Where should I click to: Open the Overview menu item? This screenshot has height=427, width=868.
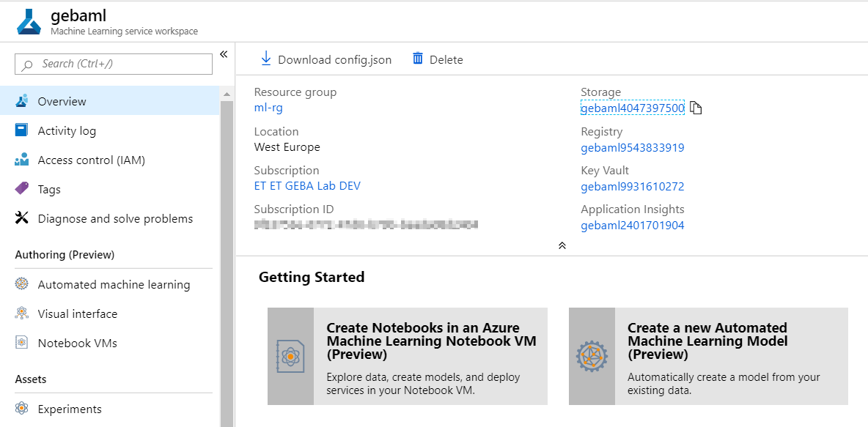pyautogui.click(x=62, y=101)
